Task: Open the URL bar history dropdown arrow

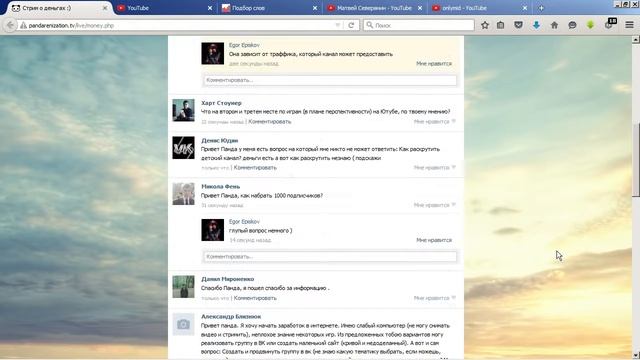Action: point(338,25)
